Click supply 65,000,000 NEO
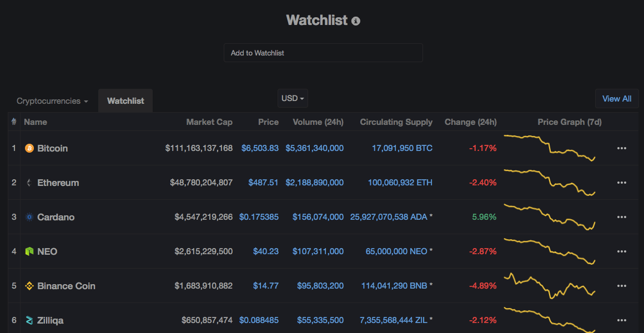Viewport: 644px width, 333px height. click(x=397, y=251)
